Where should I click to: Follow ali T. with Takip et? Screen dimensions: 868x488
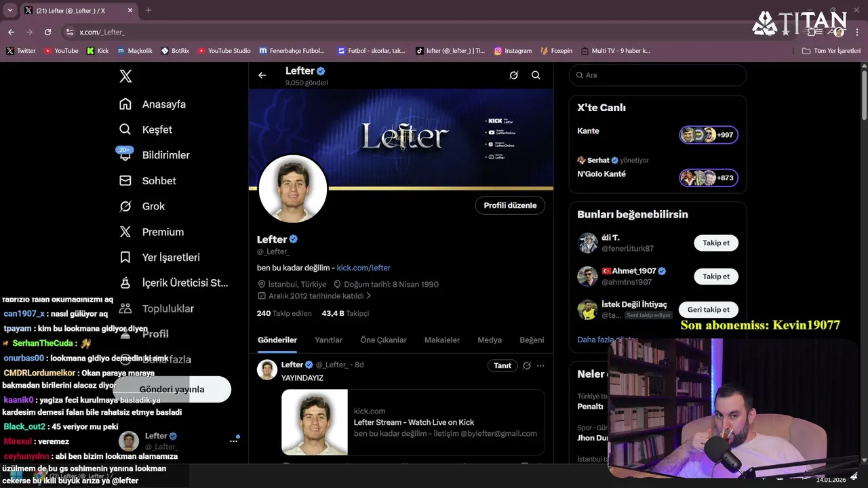716,243
